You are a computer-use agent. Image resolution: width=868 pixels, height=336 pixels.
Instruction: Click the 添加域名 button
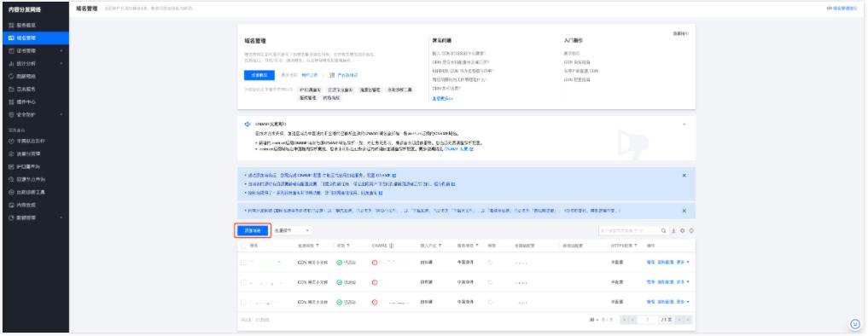[x=253, y=230]
